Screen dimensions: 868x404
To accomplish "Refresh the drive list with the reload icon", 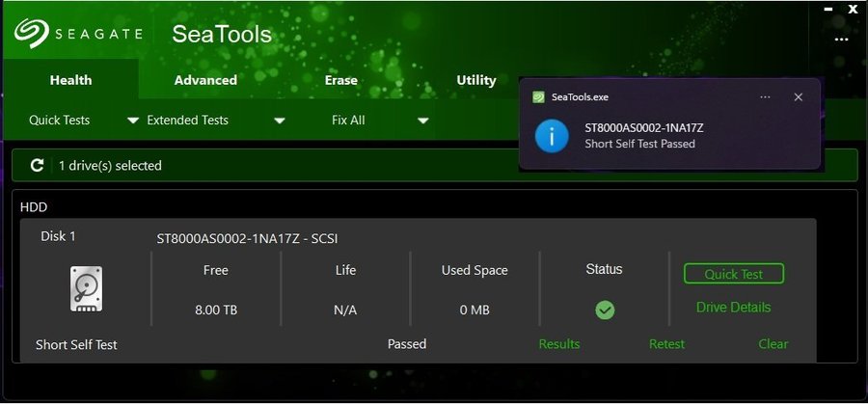I will (37, 165).
